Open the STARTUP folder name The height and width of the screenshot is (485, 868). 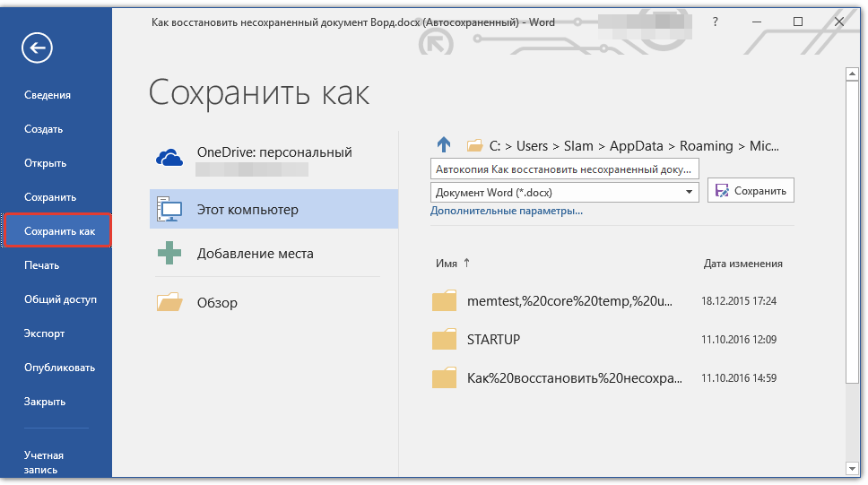point(493,339)
